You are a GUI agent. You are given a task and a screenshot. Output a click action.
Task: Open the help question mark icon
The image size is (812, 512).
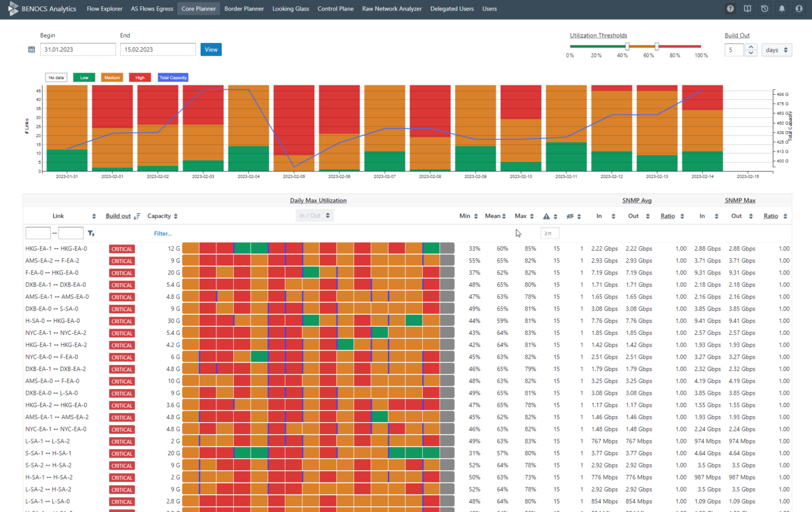pyautogui.click(x=730, y=9)
